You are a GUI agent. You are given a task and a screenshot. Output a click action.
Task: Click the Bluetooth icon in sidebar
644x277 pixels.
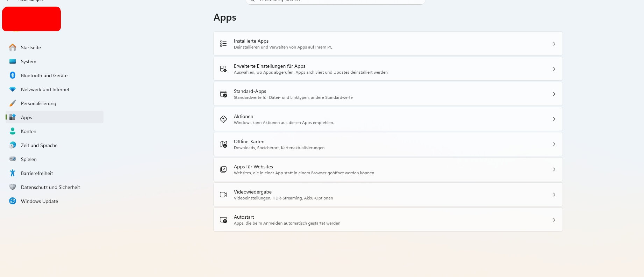(13, 75)
